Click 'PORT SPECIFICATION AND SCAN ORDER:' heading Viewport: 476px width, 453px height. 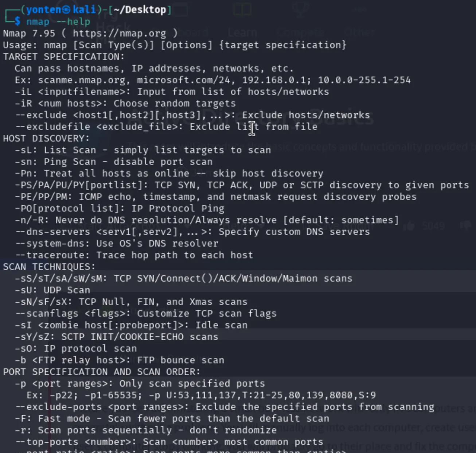102,372
